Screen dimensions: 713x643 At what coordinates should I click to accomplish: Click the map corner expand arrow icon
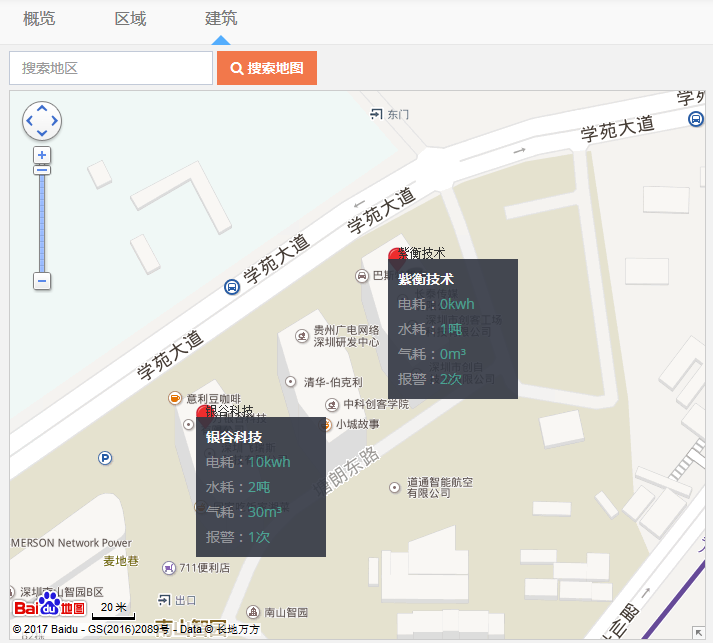point(698,632)
